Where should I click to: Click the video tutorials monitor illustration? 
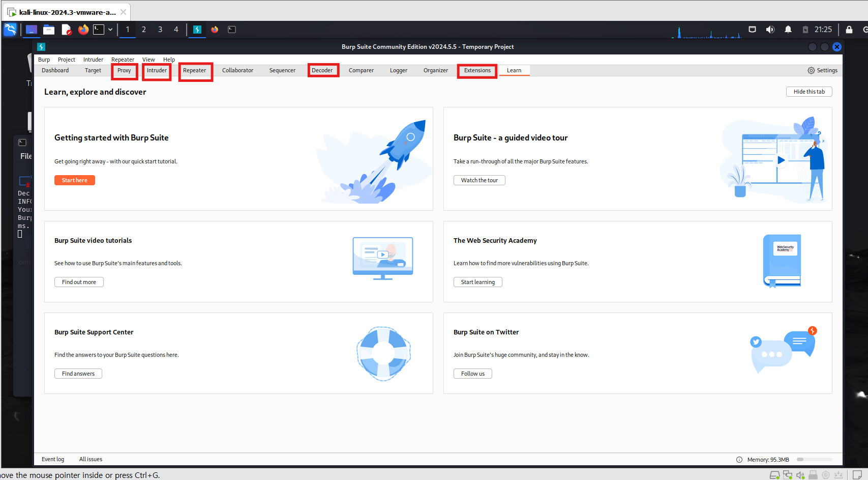pos(383,258)
